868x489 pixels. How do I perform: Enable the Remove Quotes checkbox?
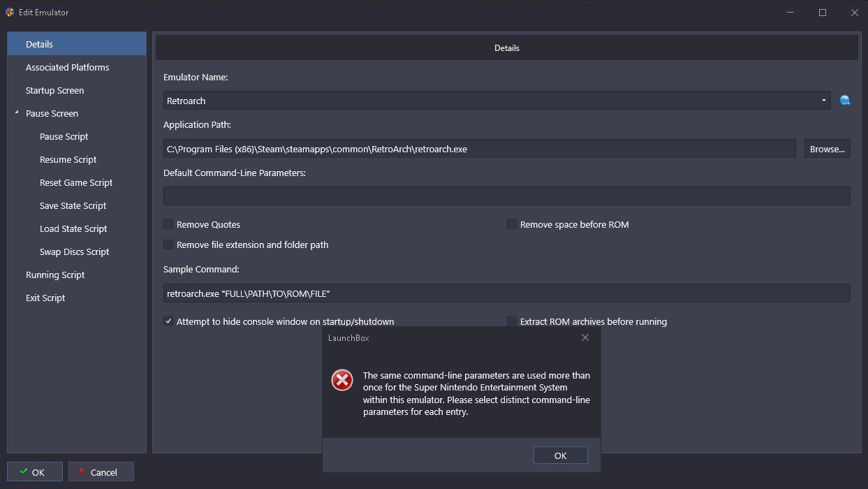coord(168,224)
